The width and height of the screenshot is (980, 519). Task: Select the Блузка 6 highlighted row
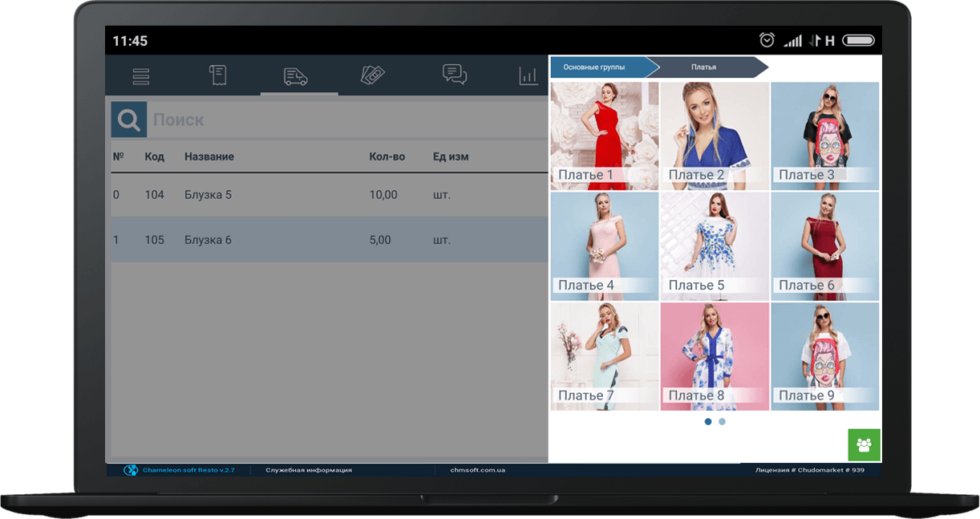[329, 240]
